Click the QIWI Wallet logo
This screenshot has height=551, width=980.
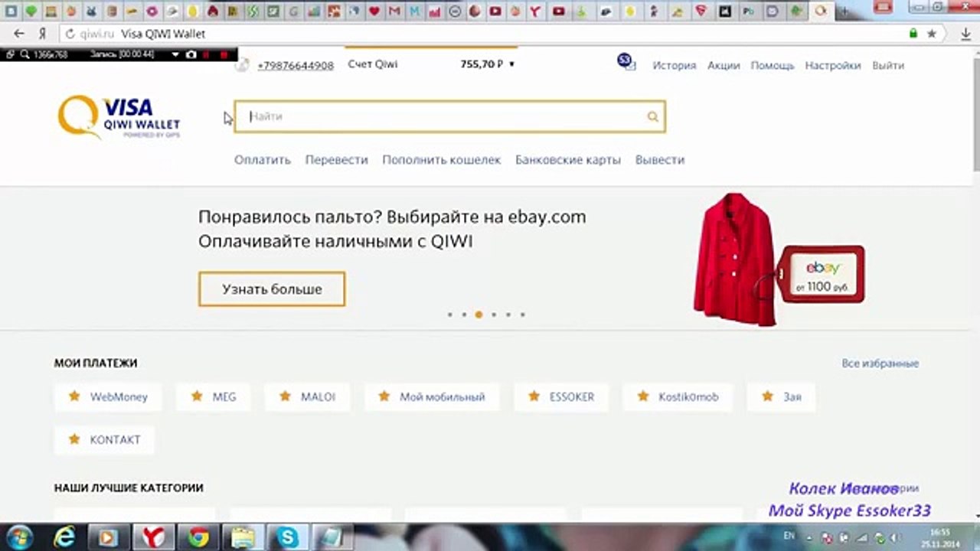(119, 117)
